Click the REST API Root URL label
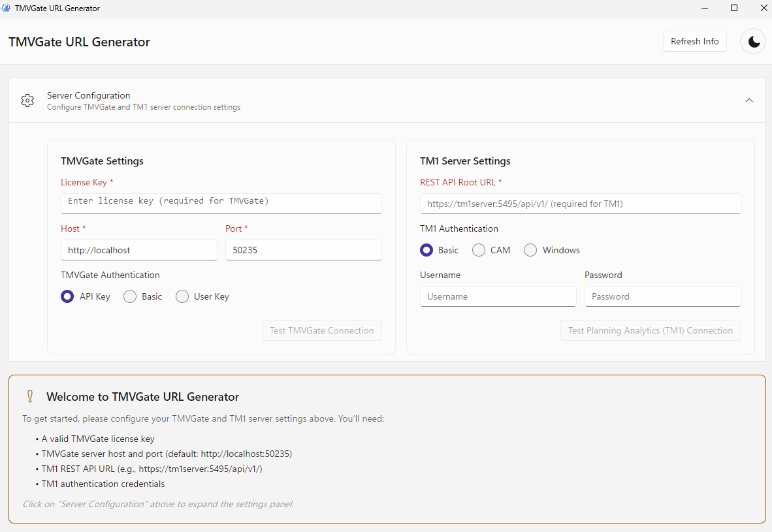 coord(460,182)
